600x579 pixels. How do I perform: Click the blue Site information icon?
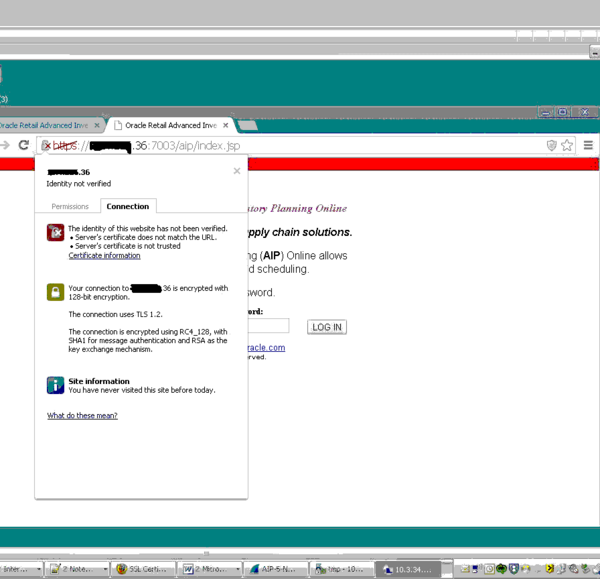(x=55, y=385)
